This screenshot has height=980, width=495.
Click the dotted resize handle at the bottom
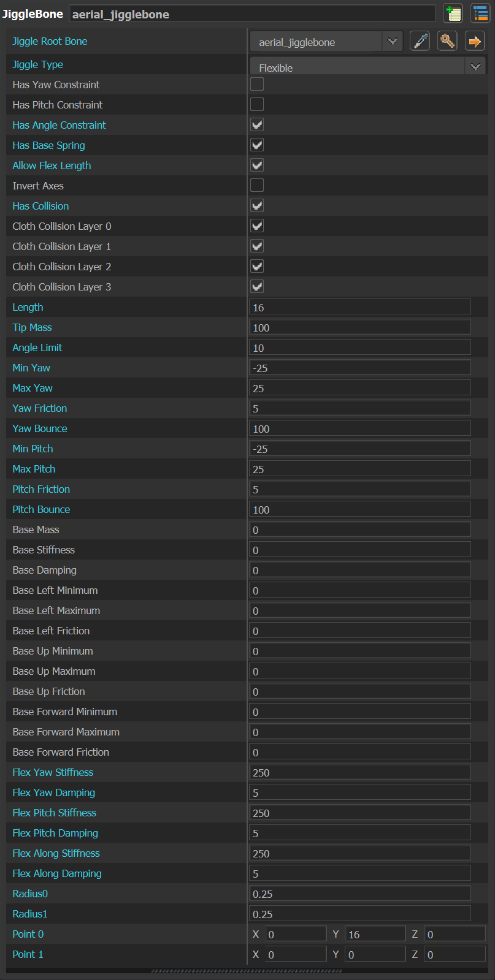pyautogui.click(x=247, y=971)
